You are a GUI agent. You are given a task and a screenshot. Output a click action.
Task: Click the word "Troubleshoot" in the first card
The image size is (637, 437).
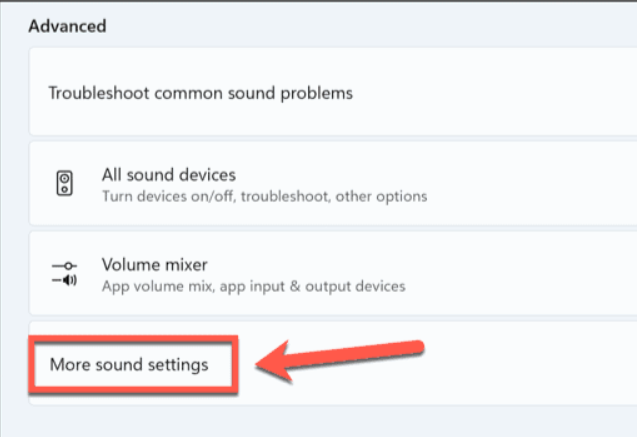[95, 94]
